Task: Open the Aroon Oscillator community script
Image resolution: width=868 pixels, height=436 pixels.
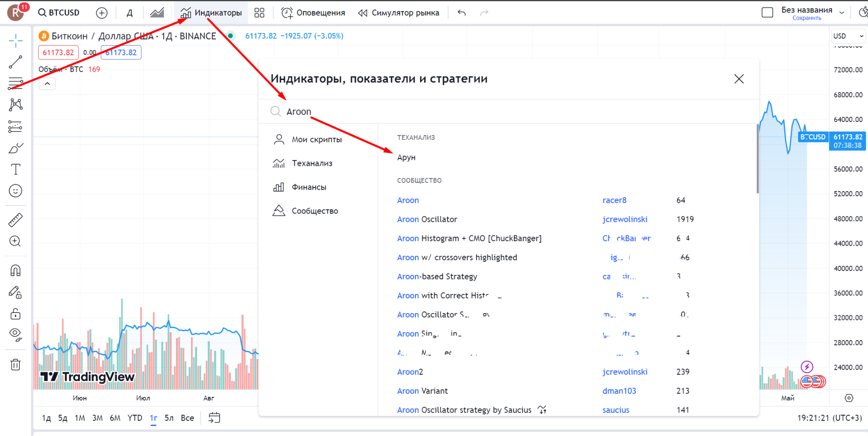Action: point(427,219)
